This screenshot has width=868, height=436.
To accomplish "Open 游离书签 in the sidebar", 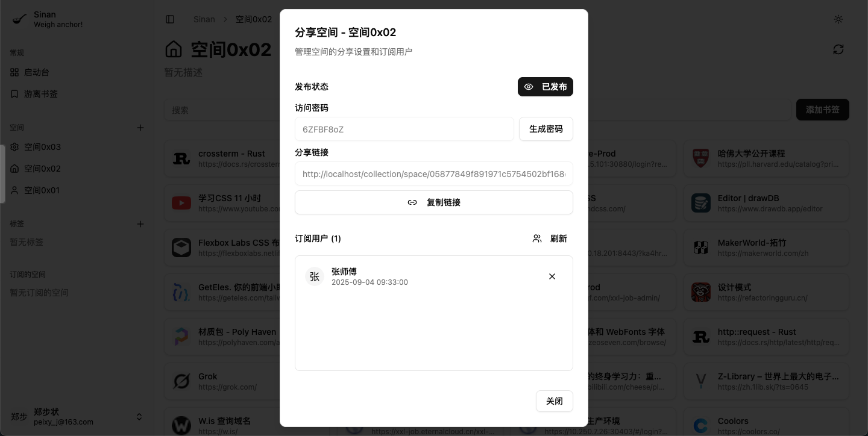I will (77, 94).
